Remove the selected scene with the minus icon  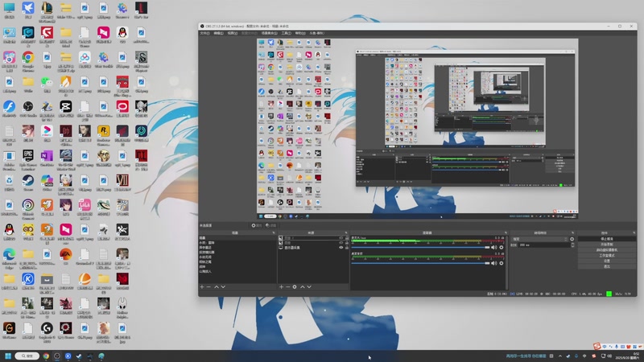click(x=208, y=287)
